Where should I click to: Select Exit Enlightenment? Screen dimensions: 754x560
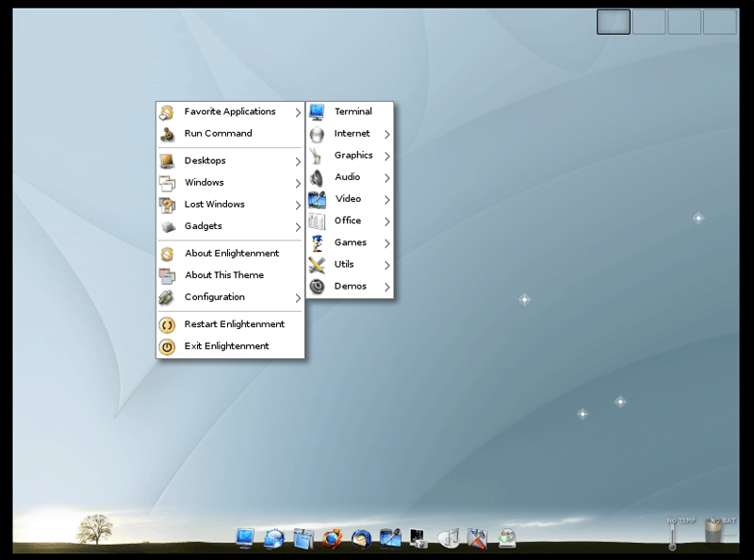[x=230, y=346]
